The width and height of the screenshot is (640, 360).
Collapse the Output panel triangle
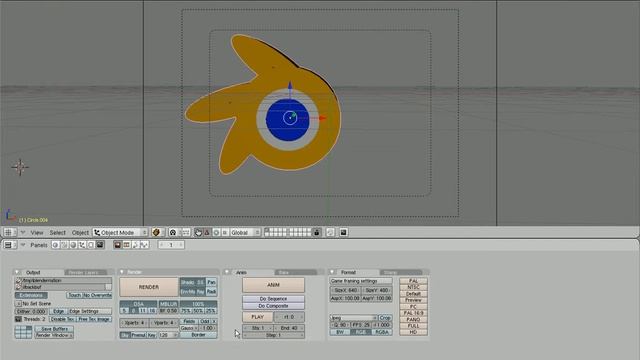coord(18,272)
